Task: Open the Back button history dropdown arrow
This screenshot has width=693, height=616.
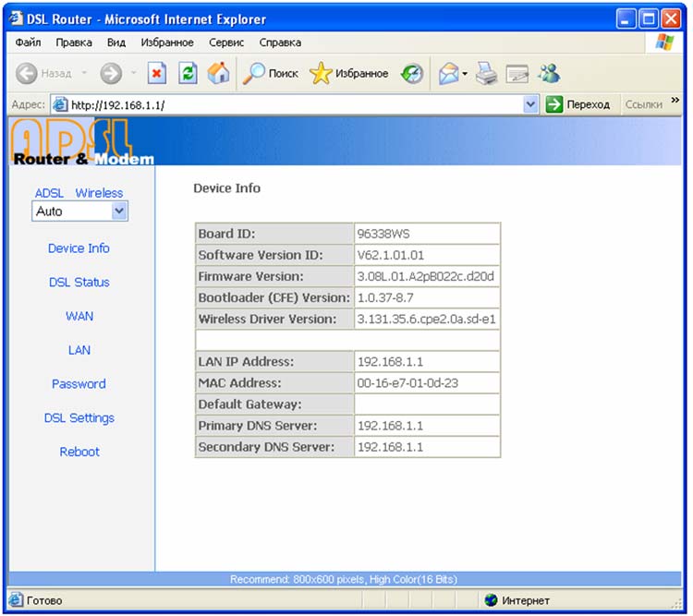Action: pos(84,74)
